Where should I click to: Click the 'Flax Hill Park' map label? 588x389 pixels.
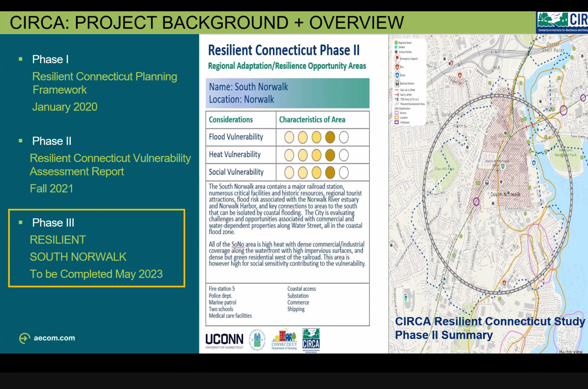(444, 169)
